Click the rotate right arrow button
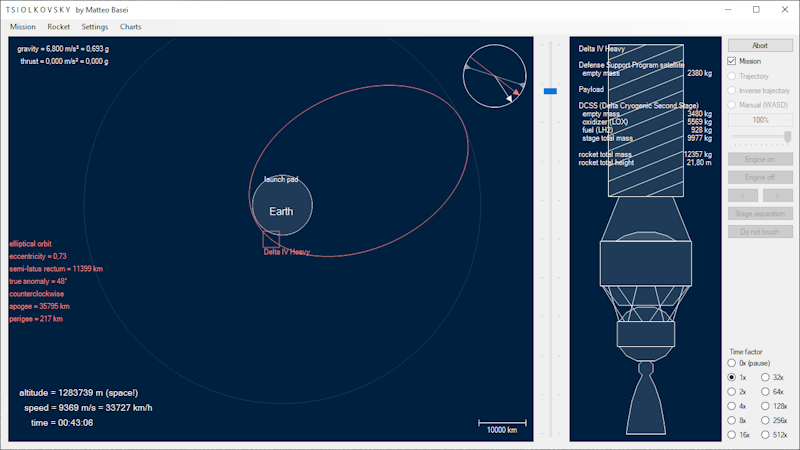 tap(778, 195)
